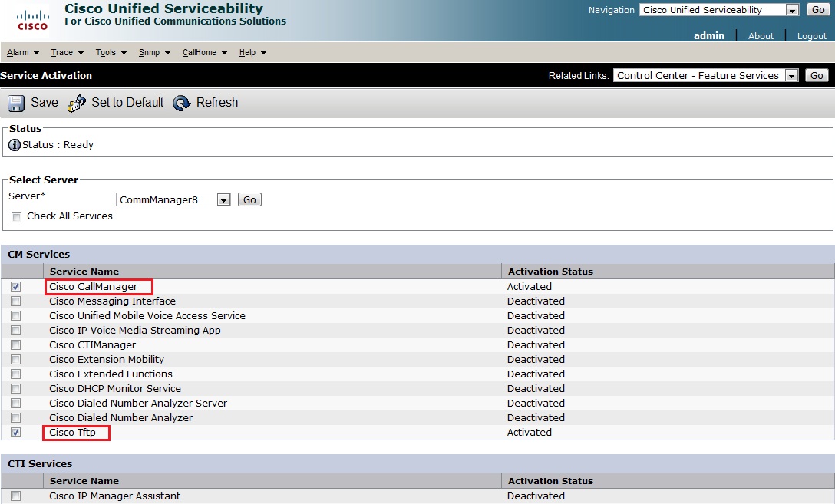Click Go button next to Related Links
The height and width of the screenshot is (504, 835).
coord(817,76)
